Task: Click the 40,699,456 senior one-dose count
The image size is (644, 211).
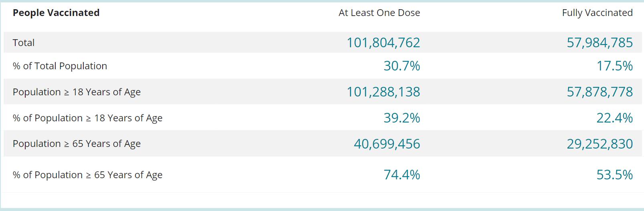Action: 387,144
